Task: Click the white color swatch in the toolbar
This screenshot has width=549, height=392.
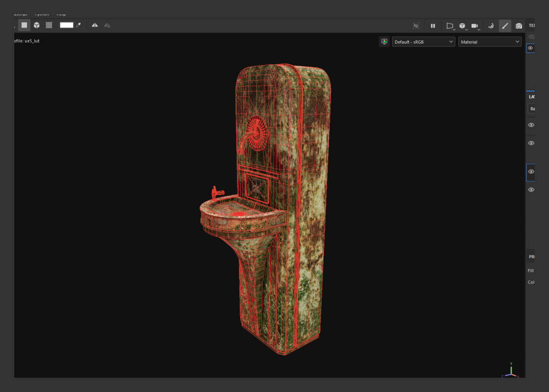Action: click(66, 25)
